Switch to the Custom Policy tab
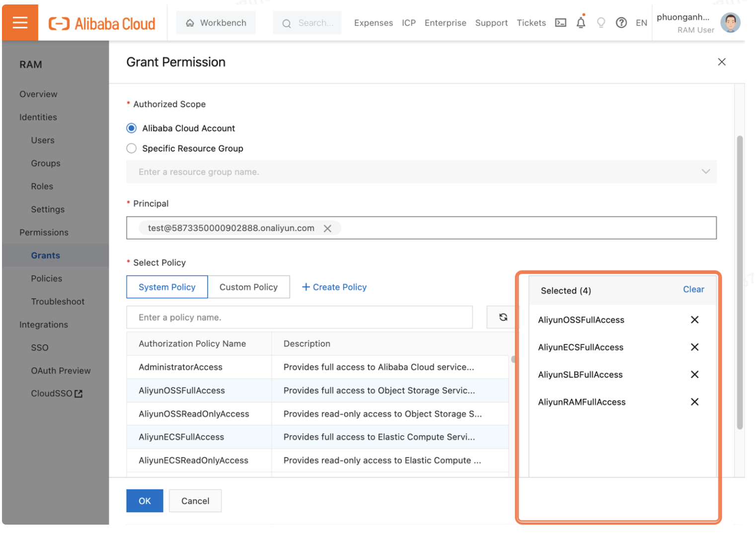The image size is (756, 543). tap(248, 287)
